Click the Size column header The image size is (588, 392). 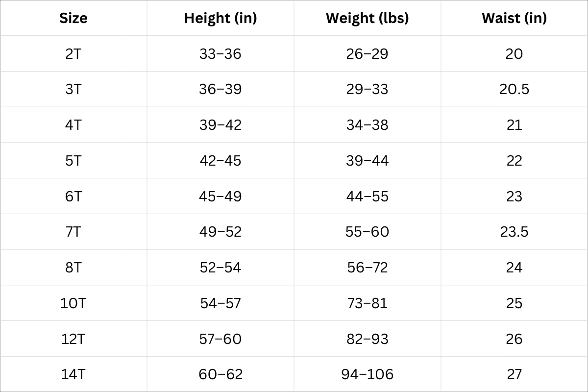[x=73, y=18]
